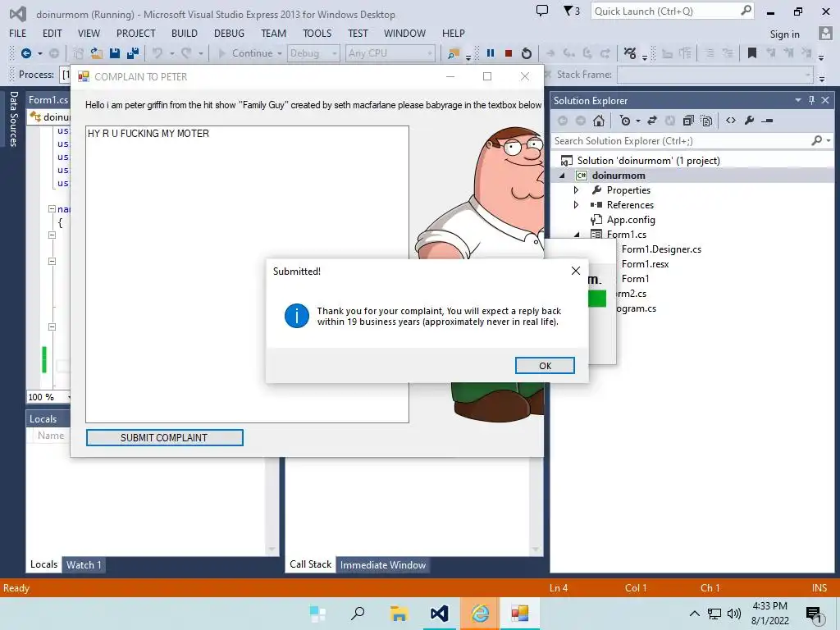Click the Continue debug button

(x=246, y=53)
